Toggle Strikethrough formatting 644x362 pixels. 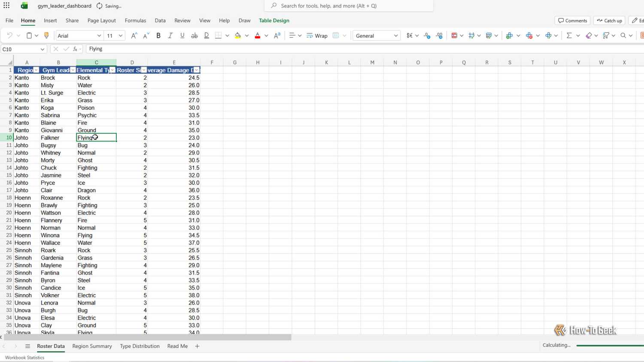(x=194, y=36)
